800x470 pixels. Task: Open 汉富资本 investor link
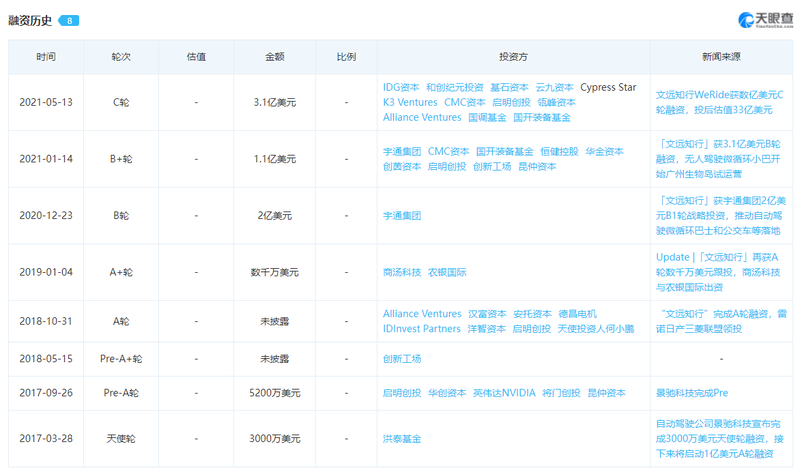pyautogui.click(x=487, y=314)
